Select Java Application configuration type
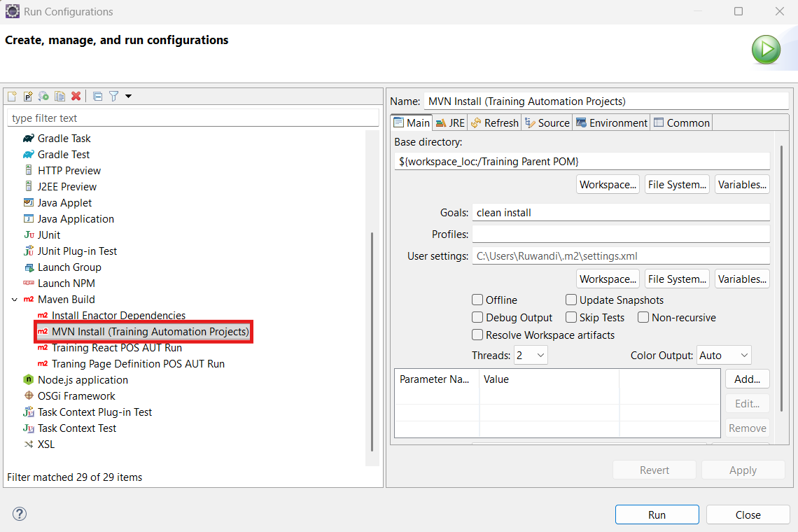This screenshot has width=798, height=532. coord(76,219)
